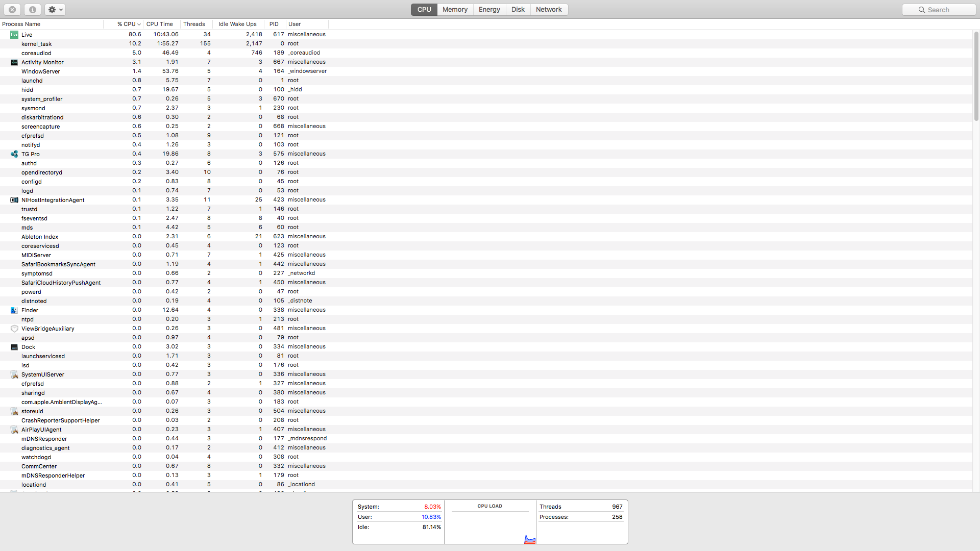Image resolution: width=980 pixels, height=551 pixels.
Task: Open the process info inspector icon
Action: [32, 10]
